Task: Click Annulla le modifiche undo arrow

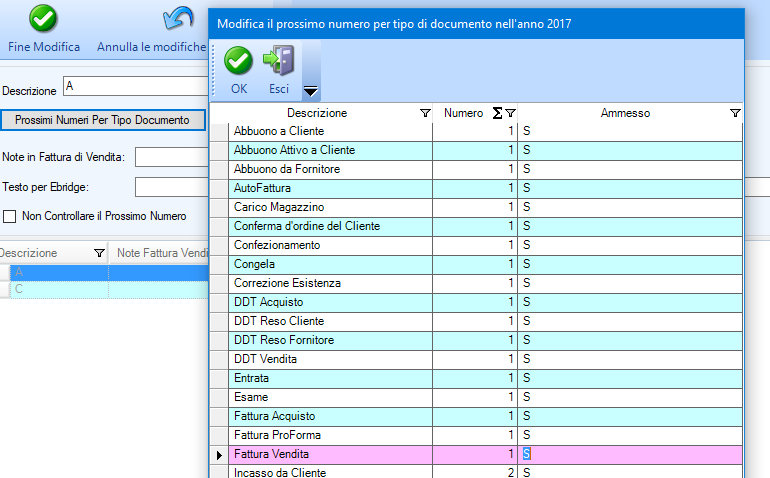Action: pos(178,19)
